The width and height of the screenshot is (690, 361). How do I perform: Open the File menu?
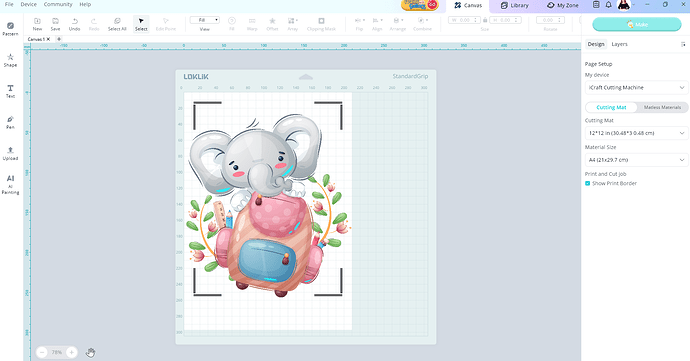(x=9, y=4)
